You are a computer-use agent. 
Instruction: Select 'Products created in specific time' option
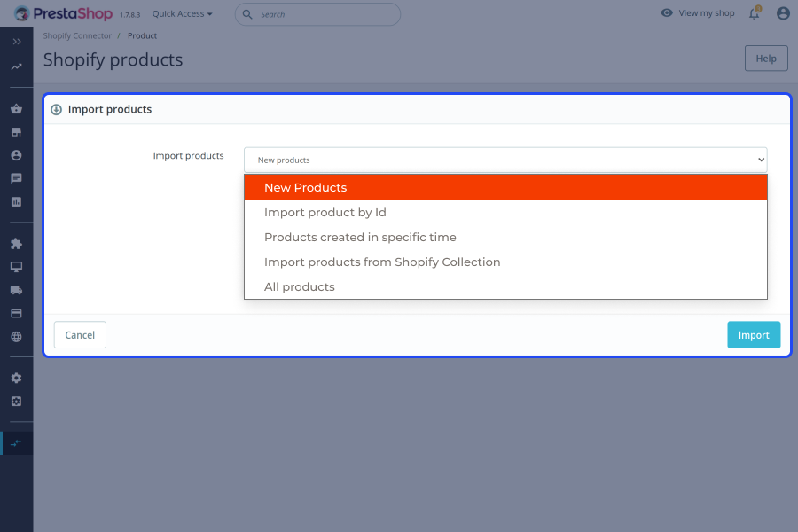pyautogui.click(x=360, y=238)
